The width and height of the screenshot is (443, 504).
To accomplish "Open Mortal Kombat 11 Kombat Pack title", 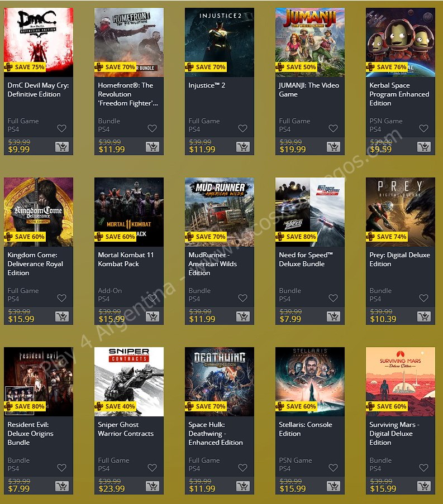I will coord(126,260).
